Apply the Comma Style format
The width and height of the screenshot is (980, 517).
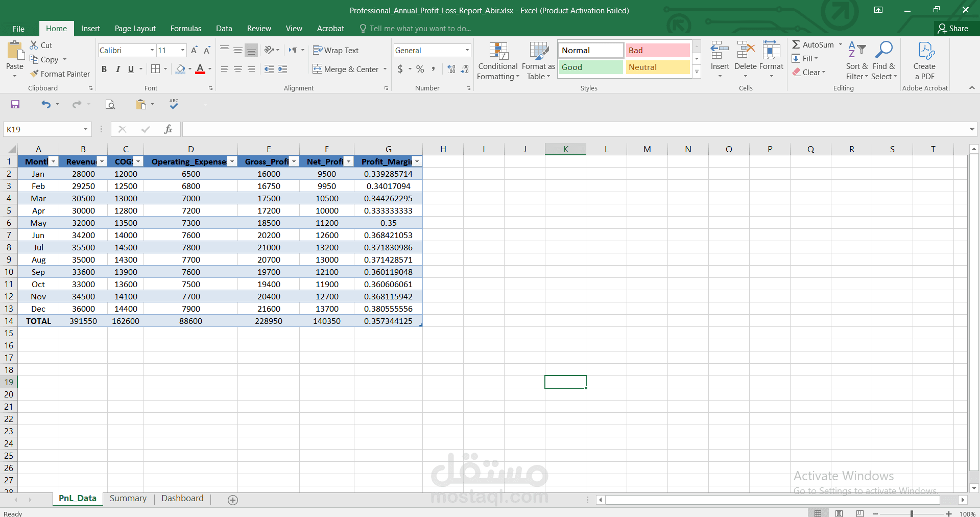(x=433, y=69)
